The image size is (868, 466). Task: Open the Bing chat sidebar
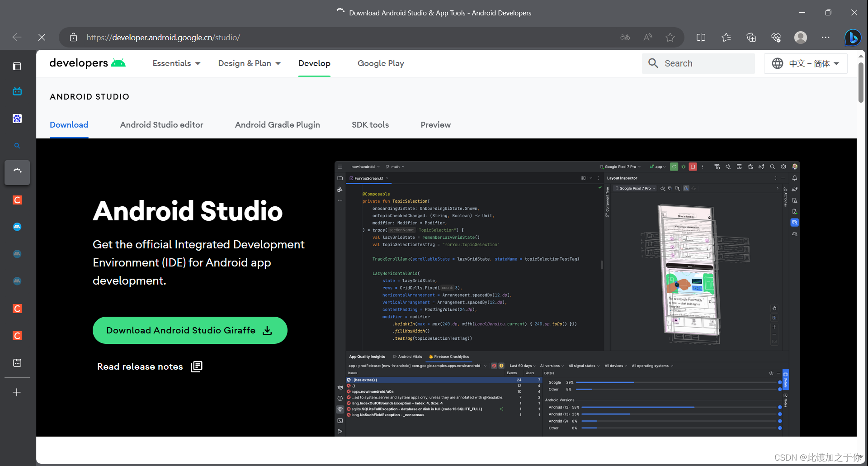pyautogui.click(x=853, y=37)
